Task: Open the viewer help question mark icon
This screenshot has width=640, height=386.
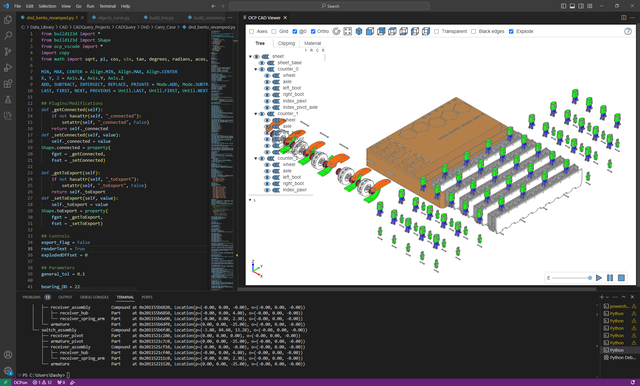Action: pos(628,31)
